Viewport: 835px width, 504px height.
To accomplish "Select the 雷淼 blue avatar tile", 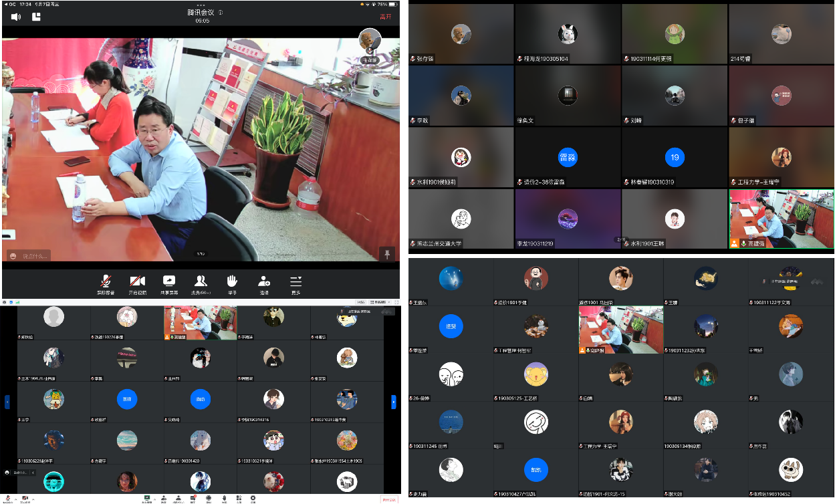I will pyautogui.click(x=568, y=158).
